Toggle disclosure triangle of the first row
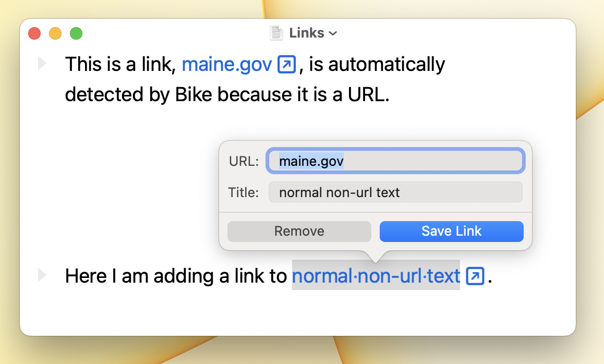The width and height of the screenshot is (604, 364). pyautogui.click(x=42, y=63)
